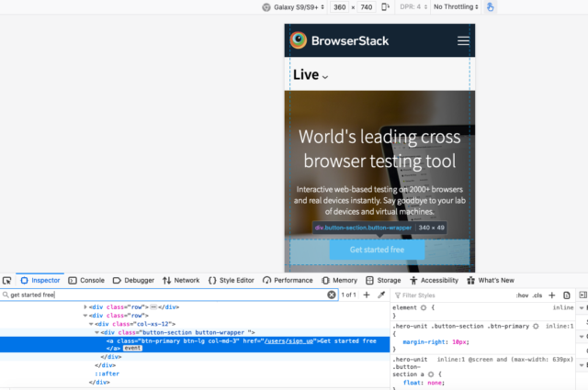Screen dimensions: 588x390
Task: Open the No Throttling dropdown
Action: click(x=456, y=6)
